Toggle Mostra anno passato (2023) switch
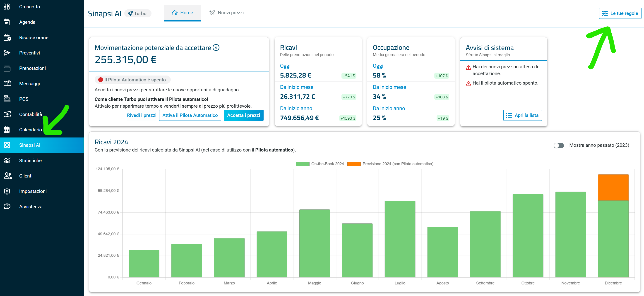This screenshot has height=296, width=644. point(558,145)
